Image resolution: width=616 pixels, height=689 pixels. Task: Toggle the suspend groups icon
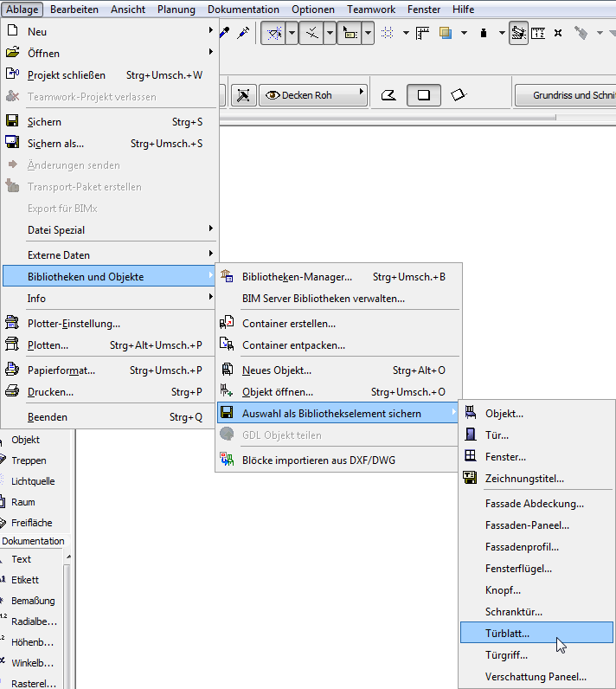point(518,34)
